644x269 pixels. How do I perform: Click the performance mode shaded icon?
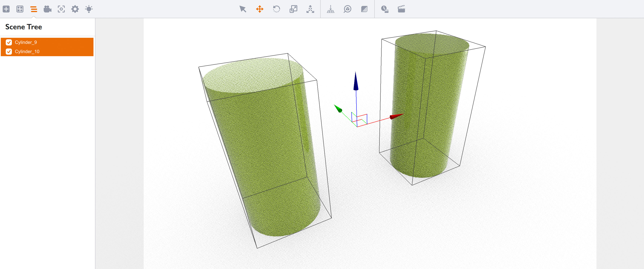tap(364, 9)
